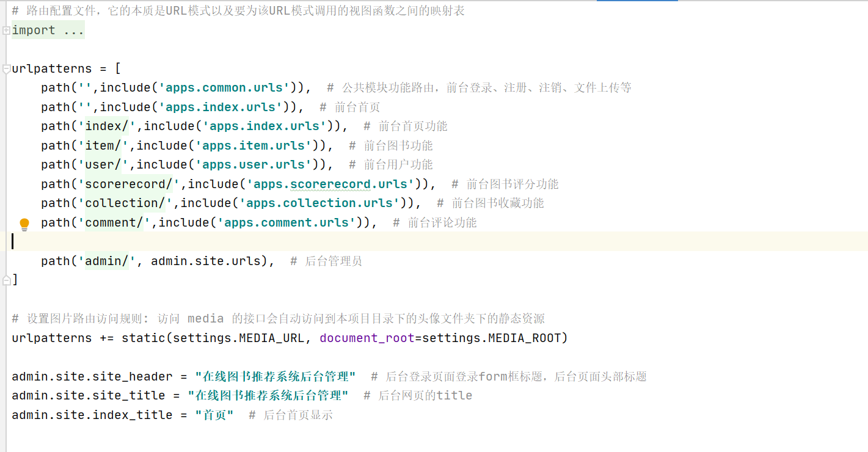The image size is (868, 452).
Task: Click the 'apps.common.urls' string
Action: (224, 88)
